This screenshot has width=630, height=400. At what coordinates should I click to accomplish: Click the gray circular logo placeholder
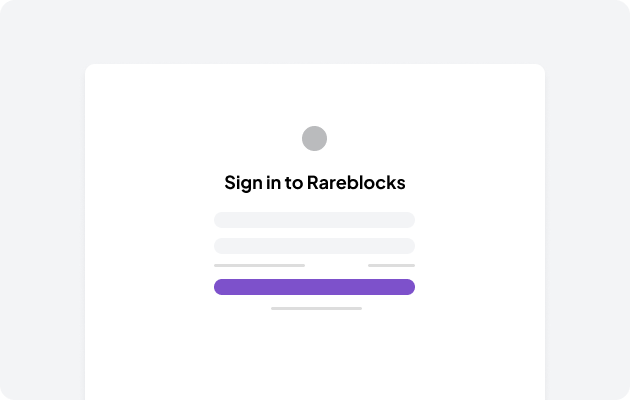[x=314, y=138]
